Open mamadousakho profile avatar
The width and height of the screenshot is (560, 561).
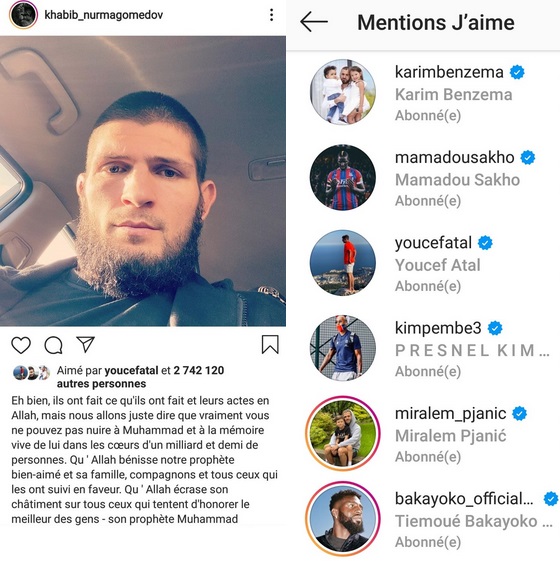[x=343, y=177]
